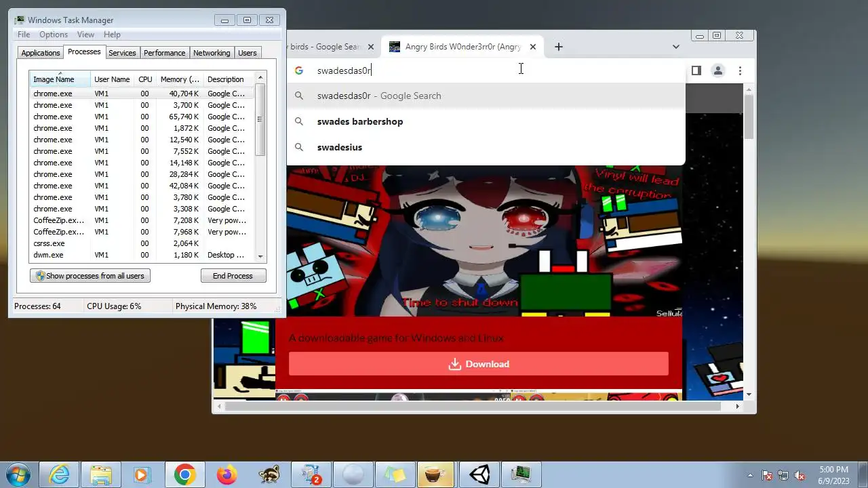Click the Google icon in the address bar
Viewport: 868px width, 488px height.
coord(298,70)
